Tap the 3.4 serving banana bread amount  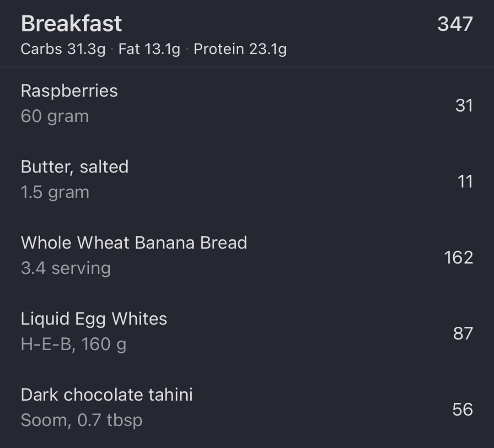click(66, 269)
